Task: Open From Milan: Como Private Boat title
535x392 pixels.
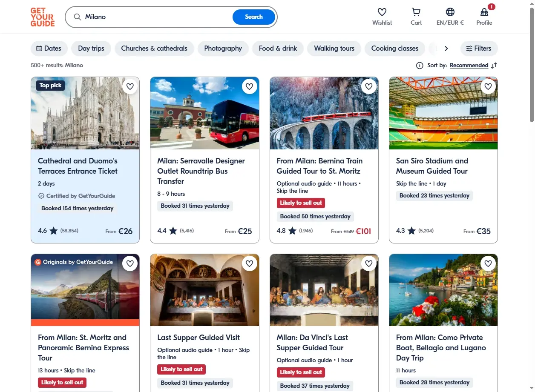Action: (x=441, y=348)
